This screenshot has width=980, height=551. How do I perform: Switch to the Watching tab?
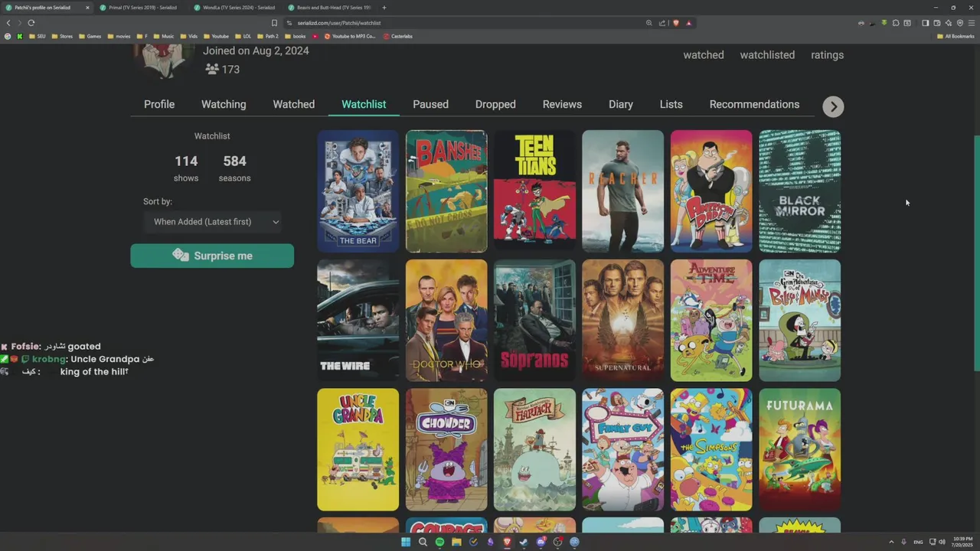224,104
